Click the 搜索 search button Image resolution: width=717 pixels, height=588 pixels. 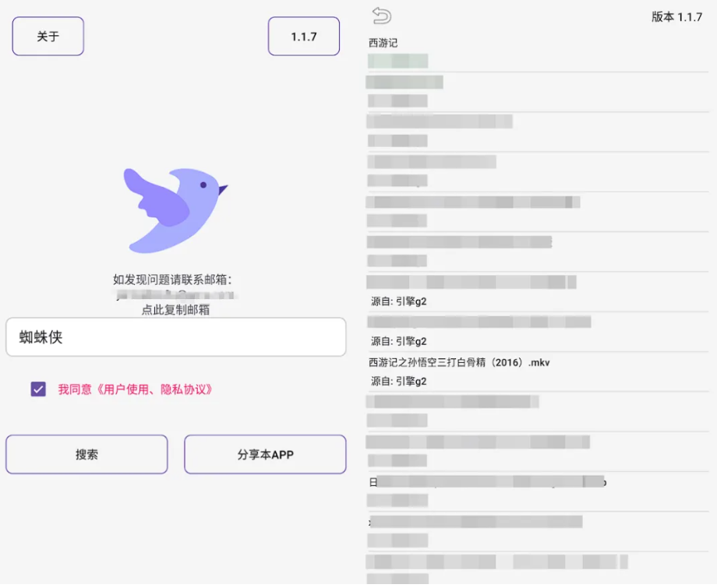tap(86, 454)
